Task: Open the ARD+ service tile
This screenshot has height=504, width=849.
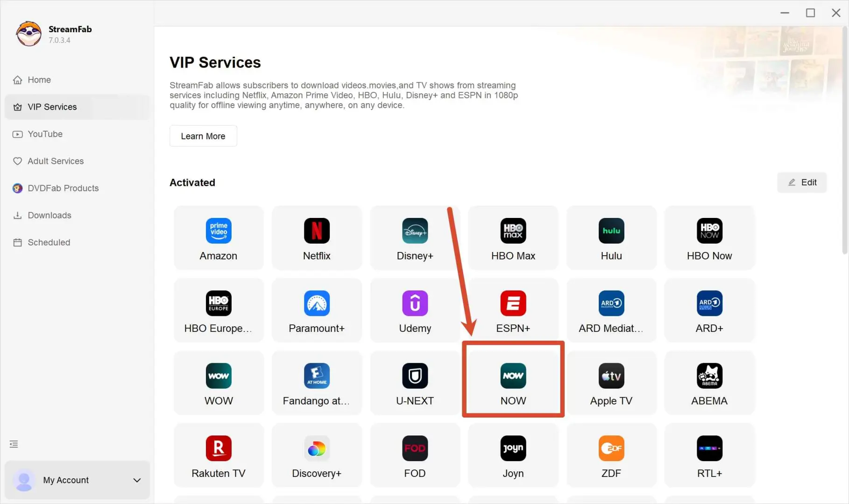Action: point(709,310)
